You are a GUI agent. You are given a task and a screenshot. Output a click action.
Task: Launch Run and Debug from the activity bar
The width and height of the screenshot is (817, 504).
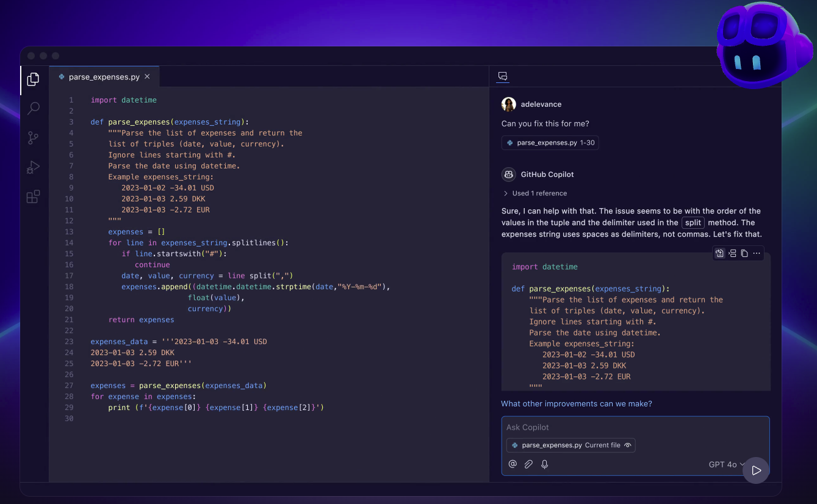(33, 167)
